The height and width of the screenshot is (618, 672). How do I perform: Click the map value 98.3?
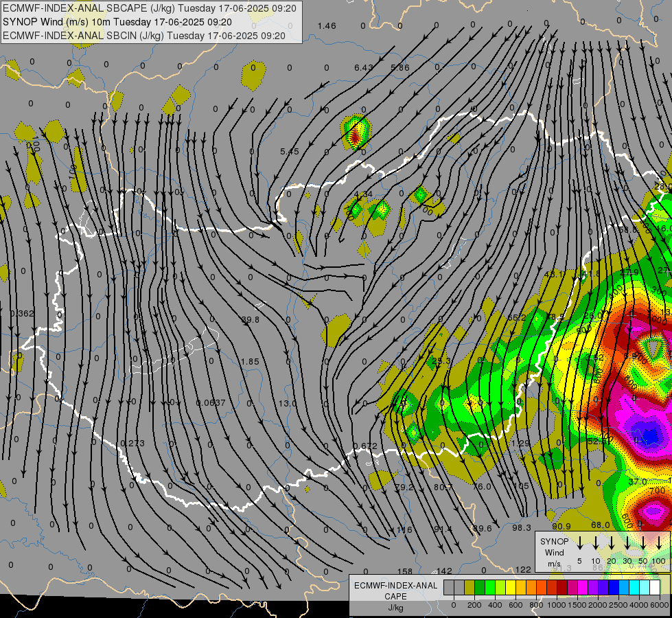(522, 527)
